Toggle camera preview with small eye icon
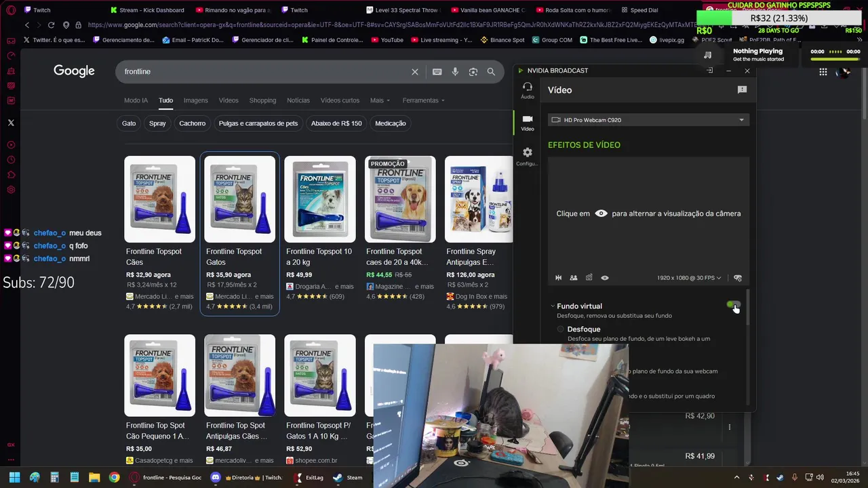This screenshot has width=868, height=488. click(605, 278)
